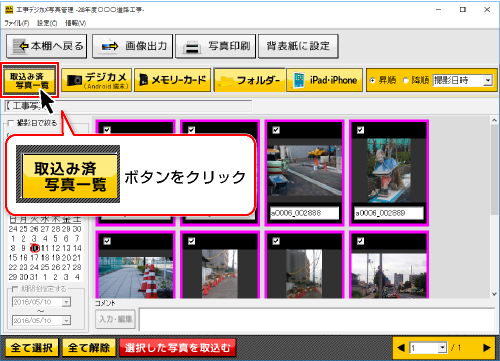Uncheck the first top-row photo checkbox
Viewport: 500px width, 361px height.
(x=107, y=130)
